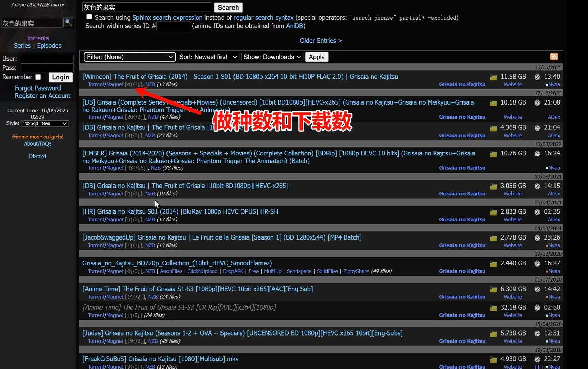This screenshot has height=369, width=588.
Task: Open the Style 2025q3 - Gen selector
Action: tap(45, 123)
